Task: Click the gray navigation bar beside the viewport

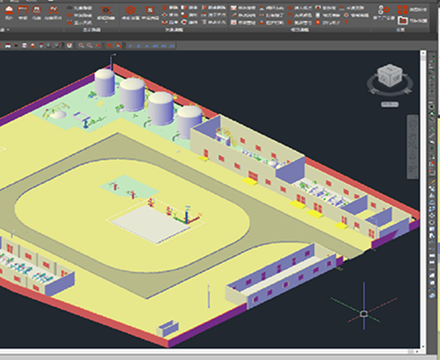Action: (x=413, y=147)
